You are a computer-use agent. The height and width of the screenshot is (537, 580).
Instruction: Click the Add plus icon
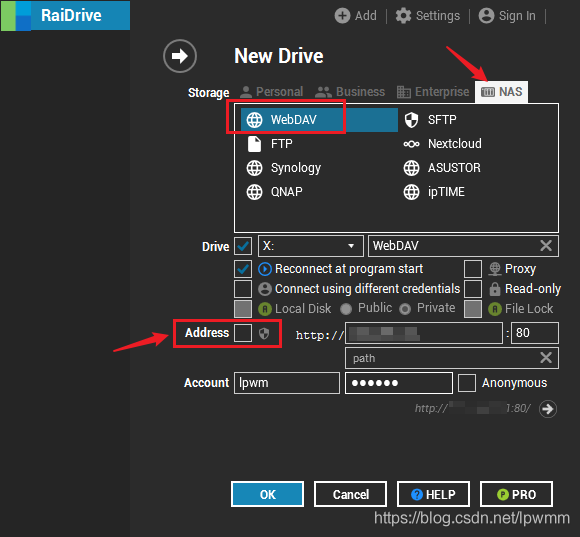coord(342,16)
